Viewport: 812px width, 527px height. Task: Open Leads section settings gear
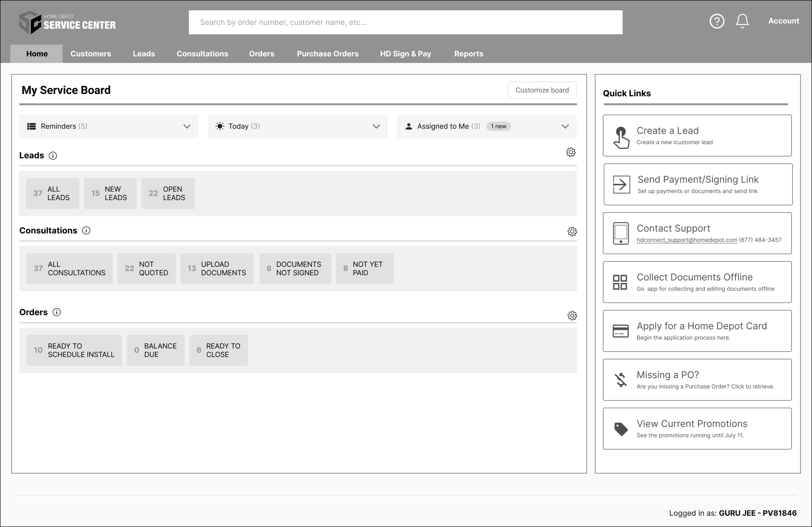click(x=571, y=152)
